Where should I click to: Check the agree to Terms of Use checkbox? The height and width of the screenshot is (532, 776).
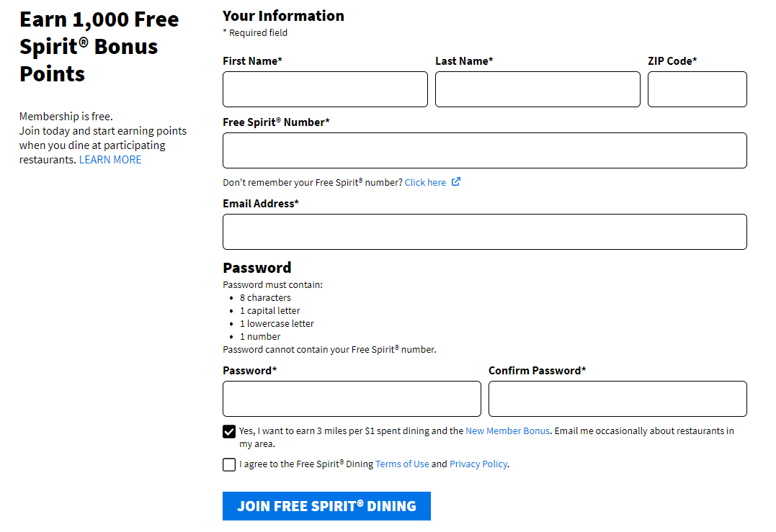coord(229,465)
